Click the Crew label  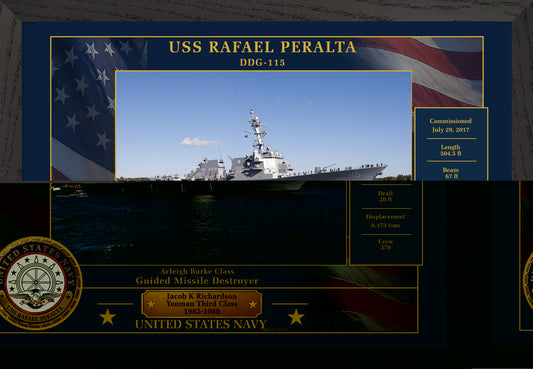click(x=385, y=242)
